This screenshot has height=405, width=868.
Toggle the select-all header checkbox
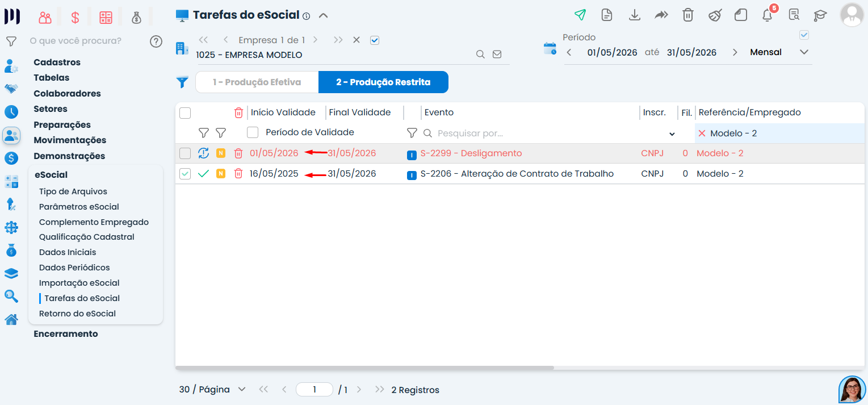tap(185, 113)
